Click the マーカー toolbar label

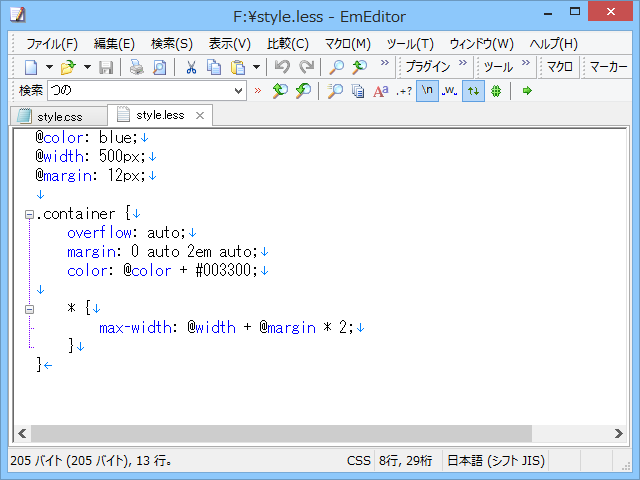608,67
